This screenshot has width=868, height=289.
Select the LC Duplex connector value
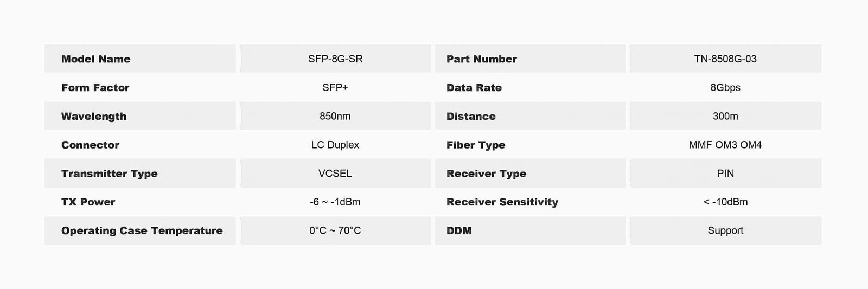[x=335, y=145]
